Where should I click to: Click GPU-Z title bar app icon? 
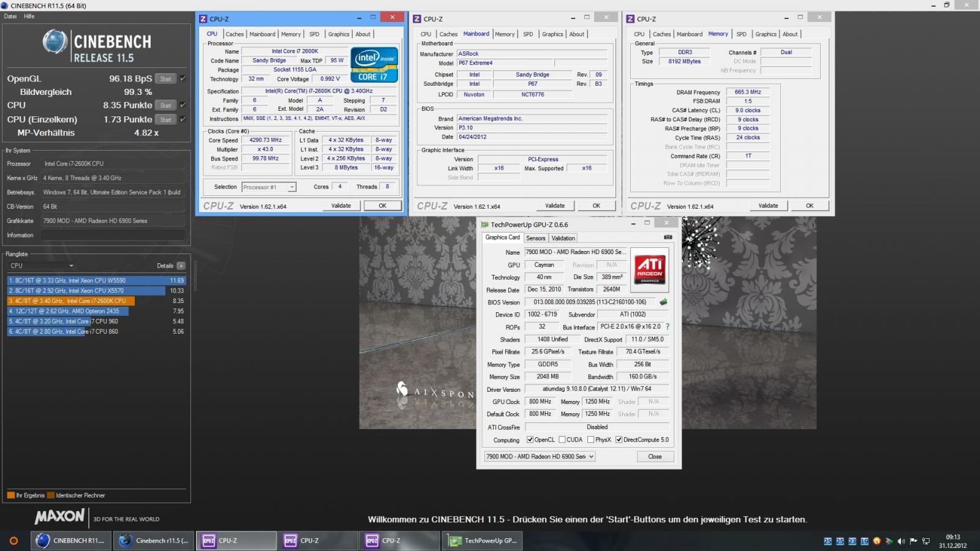[x=484, y=225]
